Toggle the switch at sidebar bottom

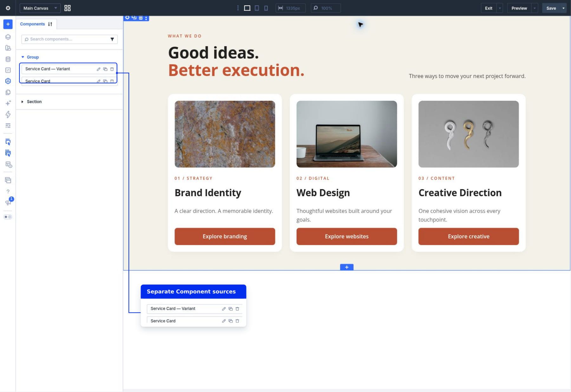(x=8, y=217)
